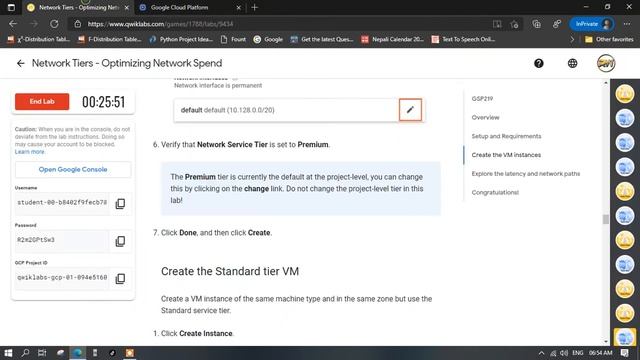Viewport: 640px width, 360px height.
Task: Copy the Password value
Action: [x=120, y=241]
